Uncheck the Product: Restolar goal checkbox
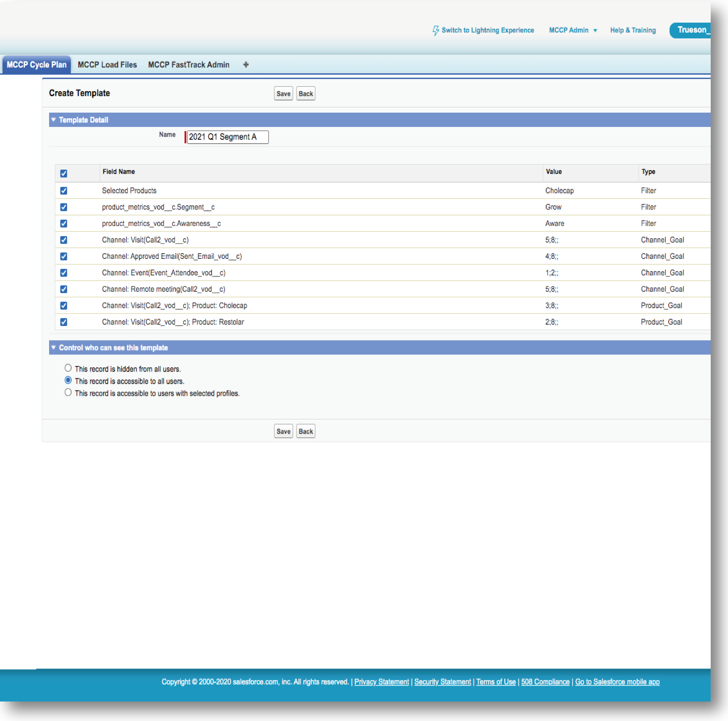728x721 pixels. point(64,322)
